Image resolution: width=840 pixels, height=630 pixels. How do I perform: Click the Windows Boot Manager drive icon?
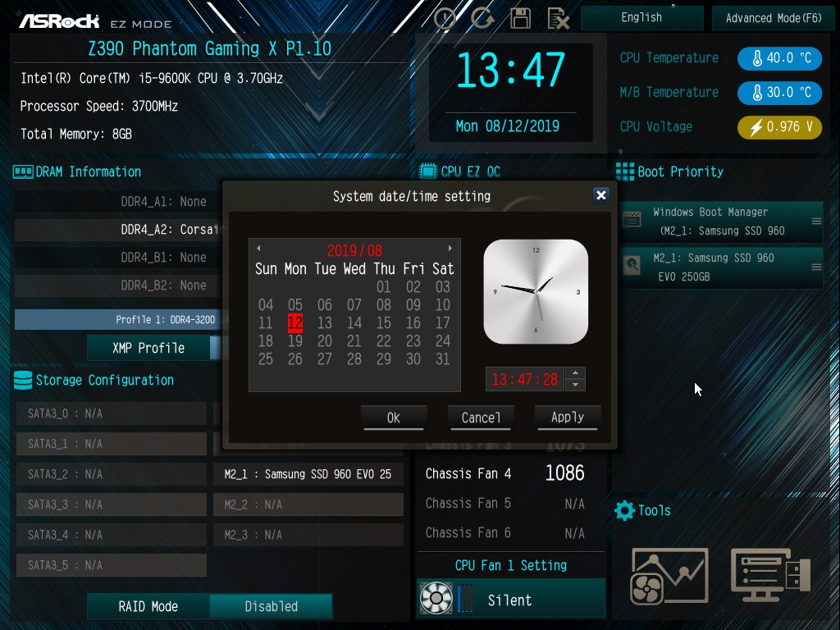click(632, 219)
